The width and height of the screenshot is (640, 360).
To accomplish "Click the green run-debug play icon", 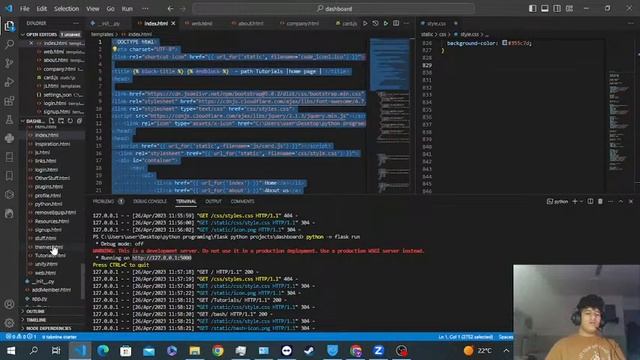I will click(386, 23).
